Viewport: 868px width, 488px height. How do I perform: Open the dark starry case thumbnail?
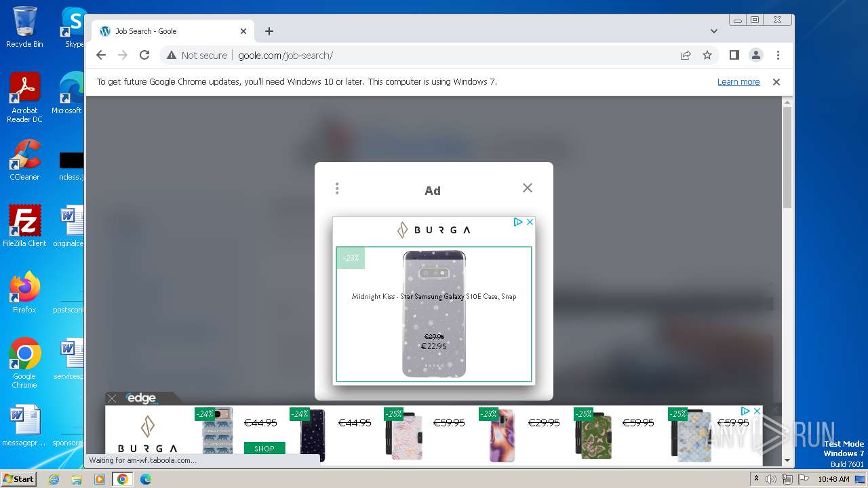click(312, 436)
